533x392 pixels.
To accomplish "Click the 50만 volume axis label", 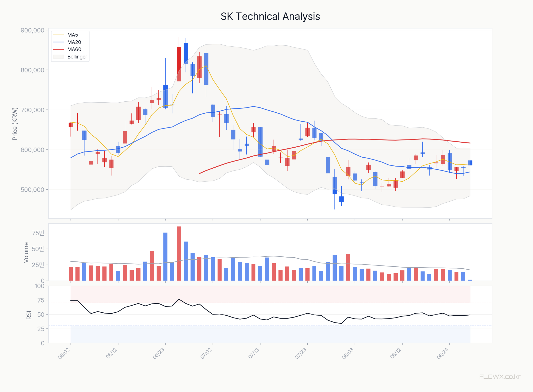I will (x=38, y=249).
